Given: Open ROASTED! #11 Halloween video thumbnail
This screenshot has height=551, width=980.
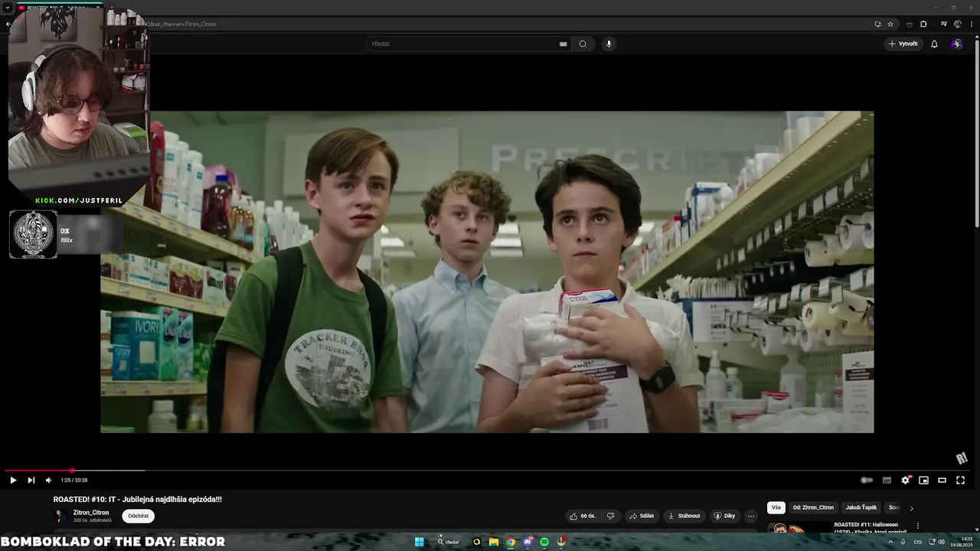Looking at the screenshot, I should (798, 527).
